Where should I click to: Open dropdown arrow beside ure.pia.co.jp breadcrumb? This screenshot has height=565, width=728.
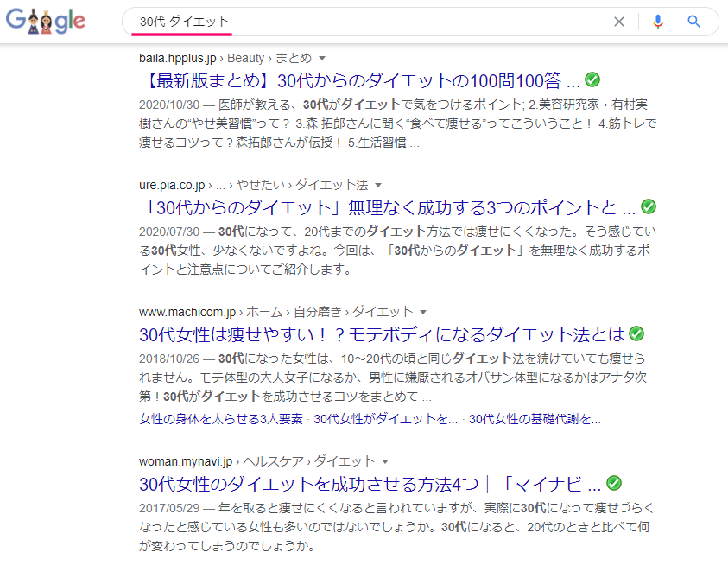point(378,186)
